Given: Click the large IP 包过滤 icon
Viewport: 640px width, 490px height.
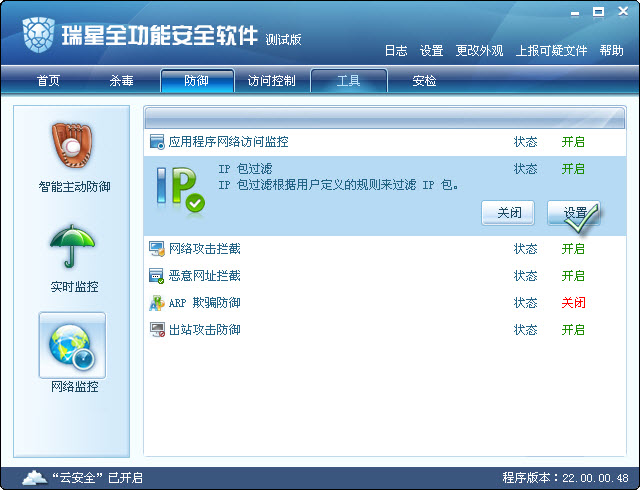Looking at the screenshot, I should coord(180,190).
